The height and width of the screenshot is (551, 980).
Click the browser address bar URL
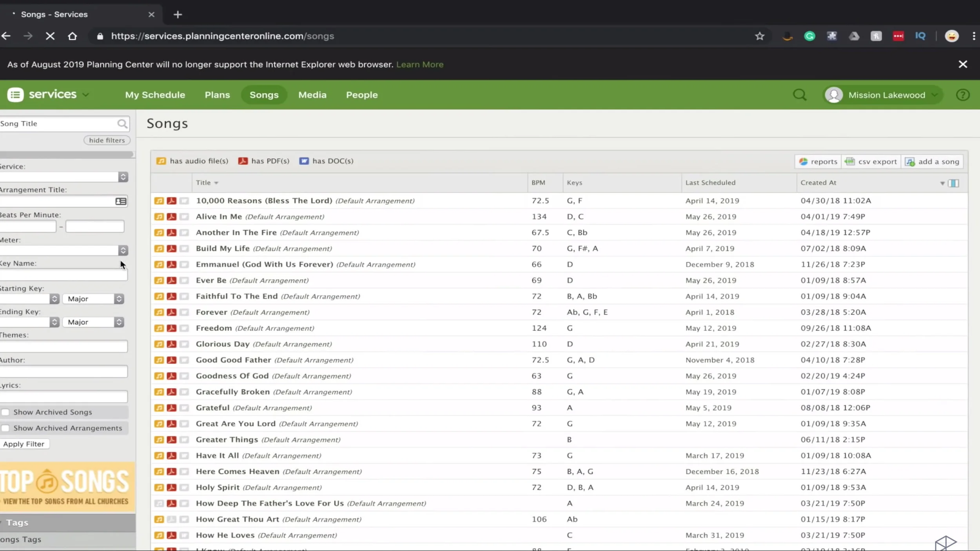(222, 36)
